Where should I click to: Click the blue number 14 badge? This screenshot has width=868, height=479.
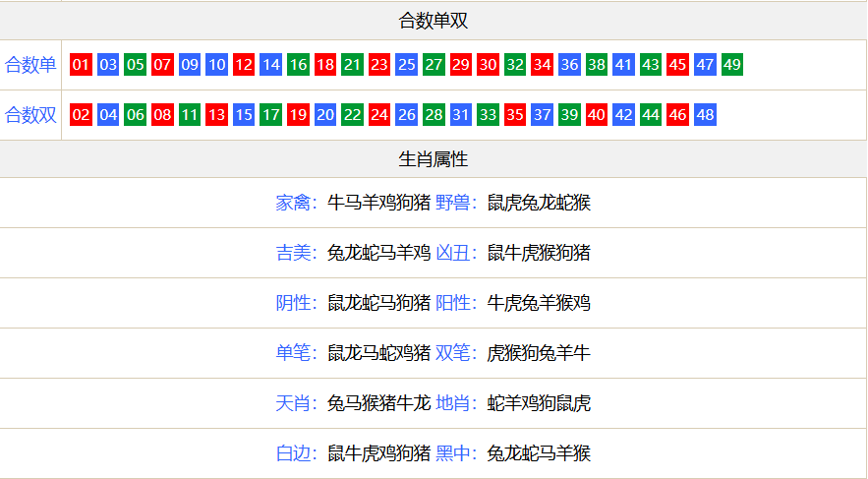pos(271,65)
